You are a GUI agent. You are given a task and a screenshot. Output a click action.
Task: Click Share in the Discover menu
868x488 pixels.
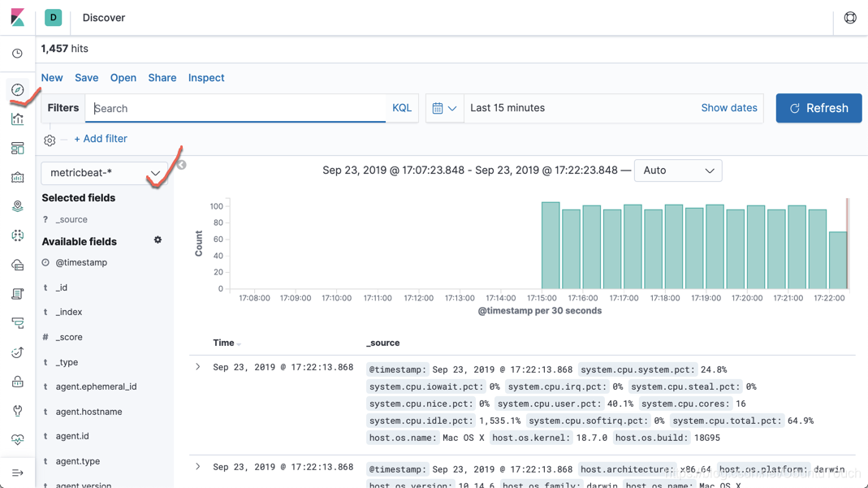click(x=162, y=78)
